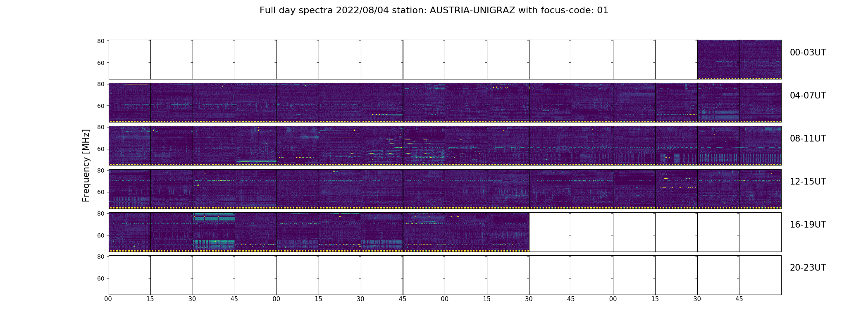The height and width of the screenshot is (331, 868).
Task: Select the 'Frequency [MHz]' y-axis label
Action: click(86, 165)
